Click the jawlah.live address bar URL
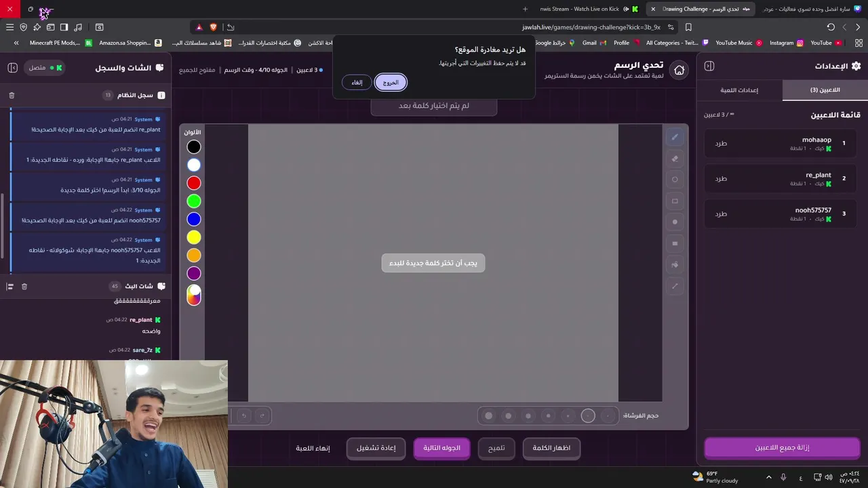Screen dimensions: 868x488 pos(591,27)
